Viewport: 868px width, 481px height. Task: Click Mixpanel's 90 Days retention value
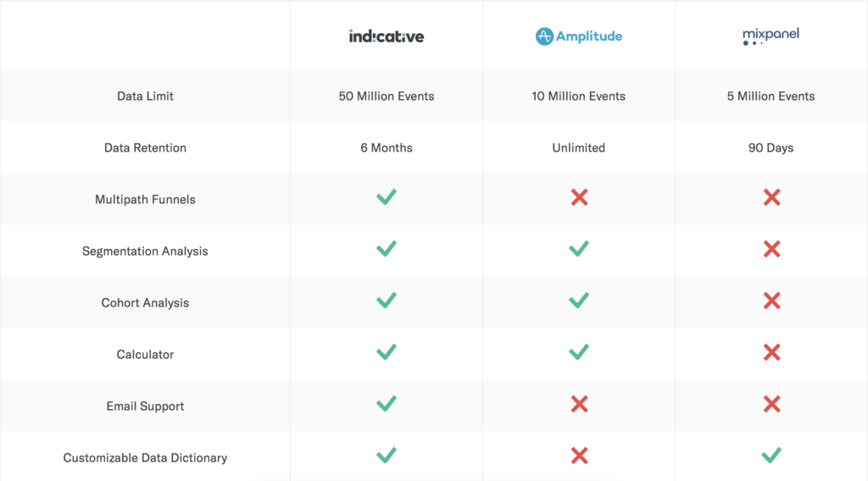[771, 147]
